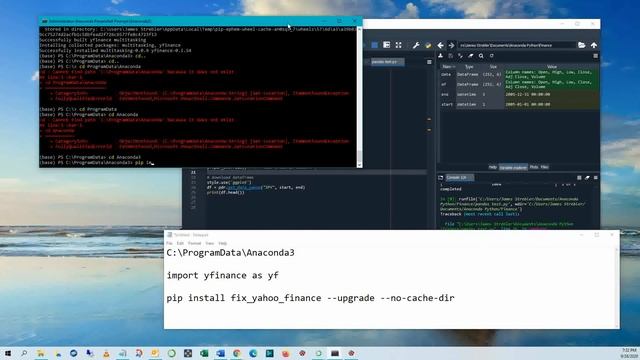
Task: Click the 'import yfinance as yf' line in Notepad
Action: [222, 276]
